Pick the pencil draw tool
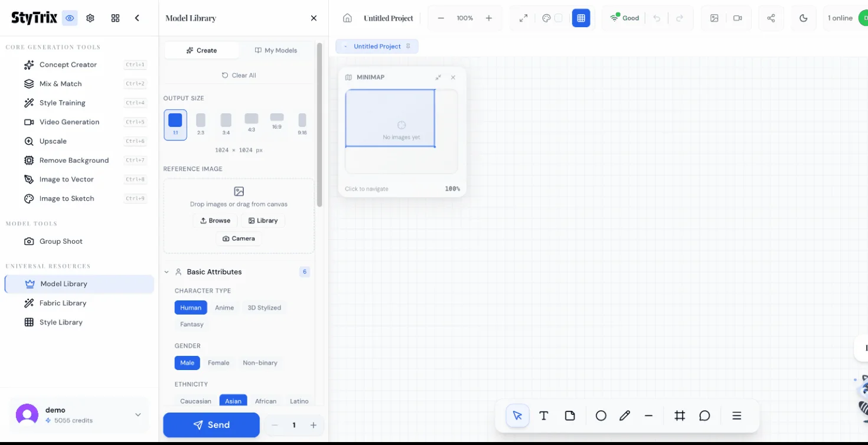Image resolution: width=868 pixels, height=445 pixels. click(625, 415)
